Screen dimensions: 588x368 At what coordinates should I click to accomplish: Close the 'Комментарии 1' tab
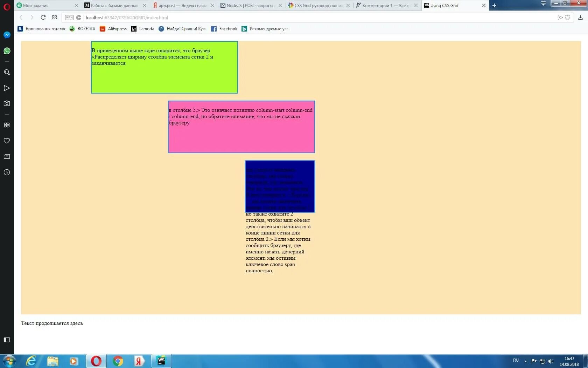coord(416,6)
